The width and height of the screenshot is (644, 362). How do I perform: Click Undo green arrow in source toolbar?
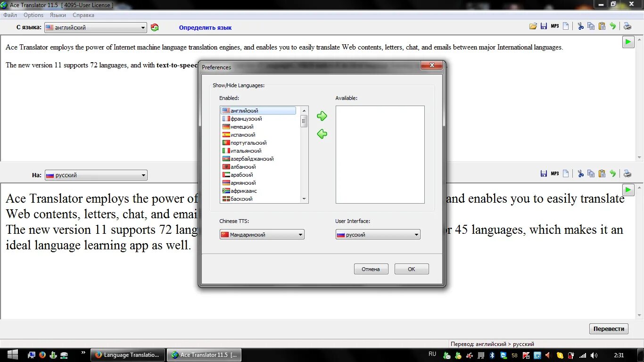613,26
